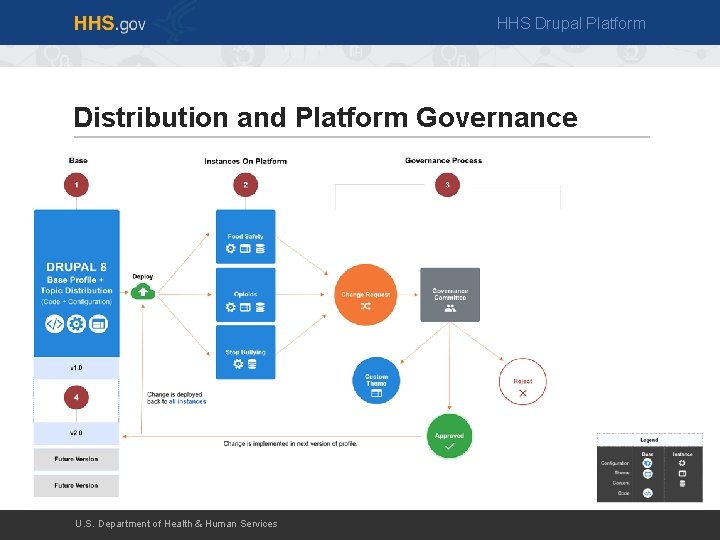720x540 pixels.
Task: Click Legend's Instance configuration gear icon
Action: (682, 463)
